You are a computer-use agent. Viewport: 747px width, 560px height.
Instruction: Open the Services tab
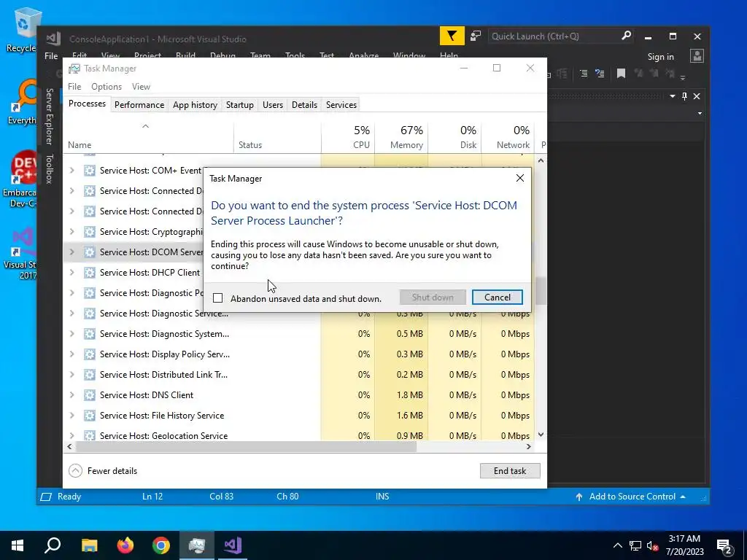click(x=341, y=105)
